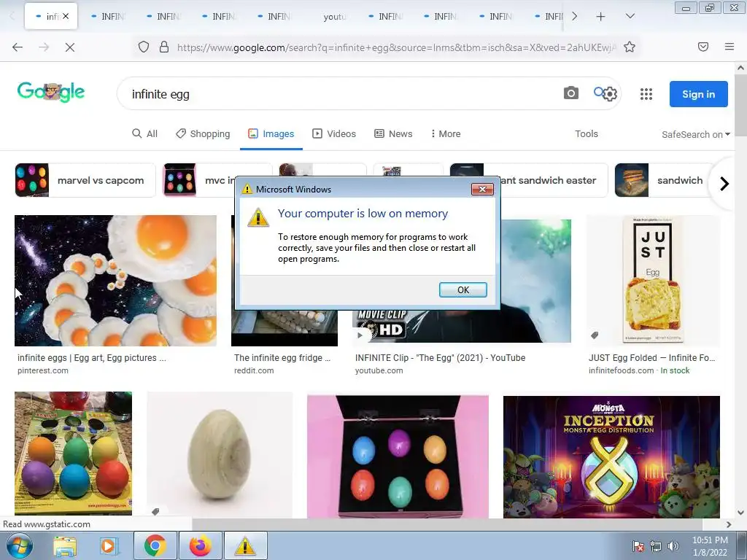Close the active 'infi' tab

coord(66,16)
